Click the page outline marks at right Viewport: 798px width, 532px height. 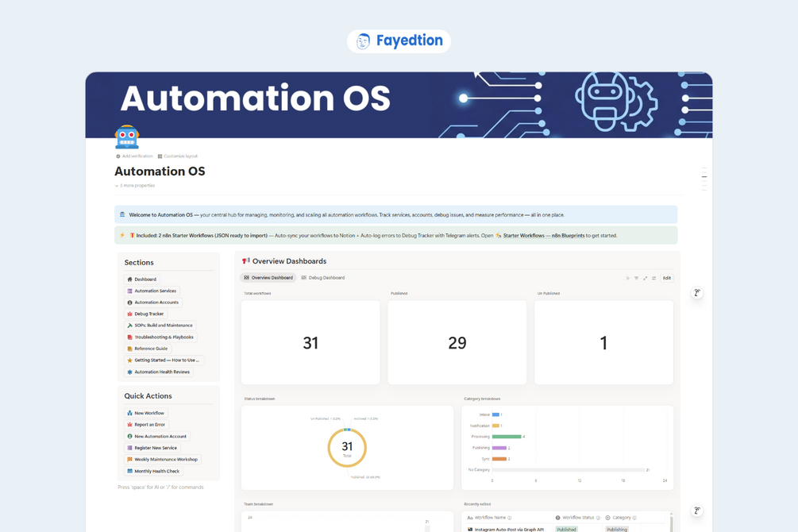coord(704,179)
